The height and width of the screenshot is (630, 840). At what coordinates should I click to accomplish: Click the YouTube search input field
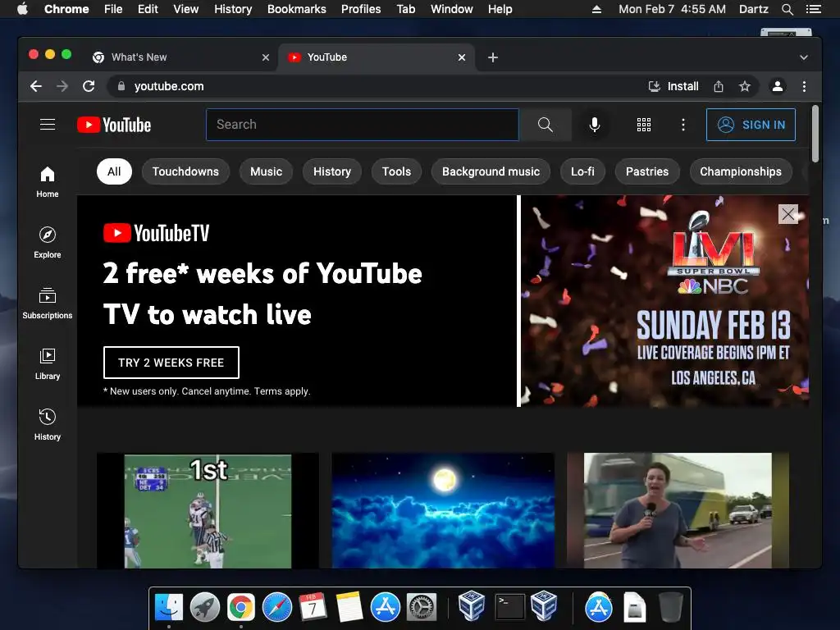coord(362,125)
